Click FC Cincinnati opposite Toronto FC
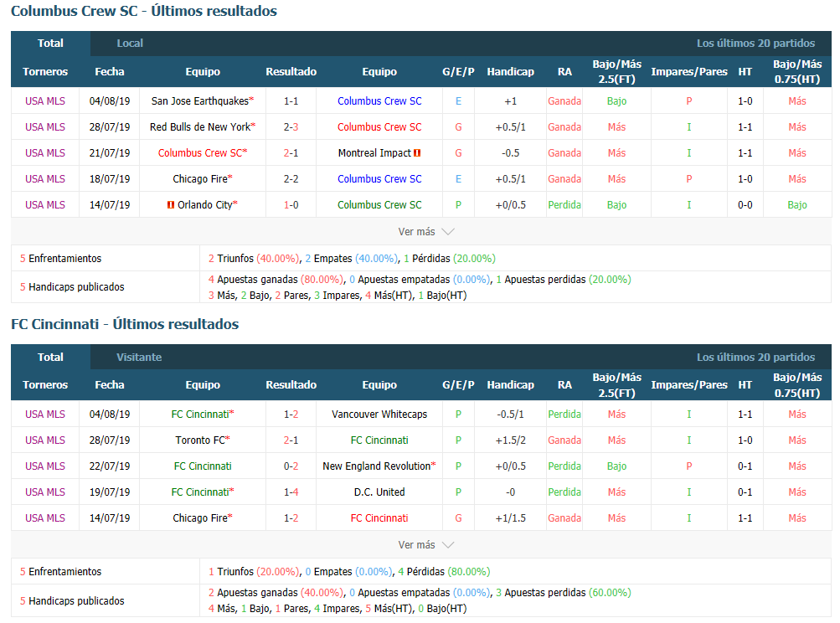 (379, 440)
